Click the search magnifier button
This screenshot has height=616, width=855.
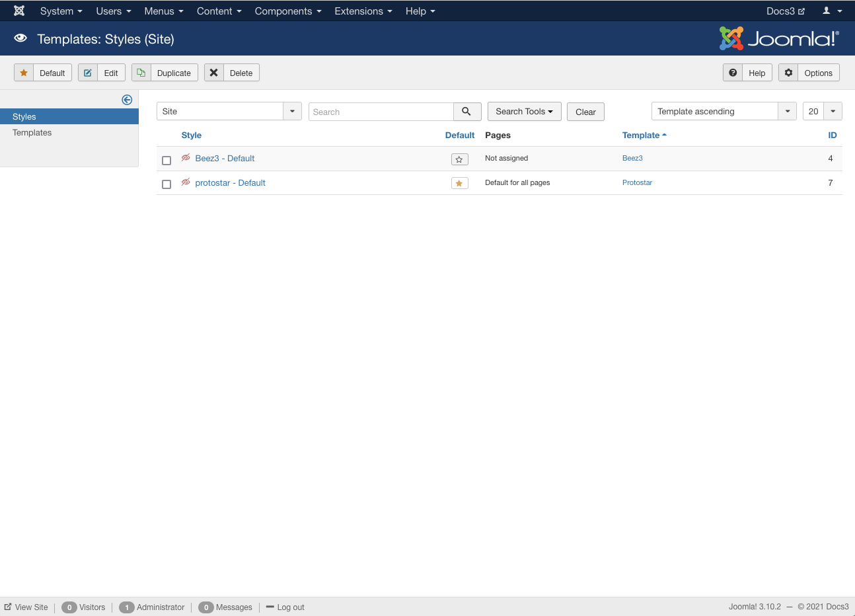click(x=466, y=112)
